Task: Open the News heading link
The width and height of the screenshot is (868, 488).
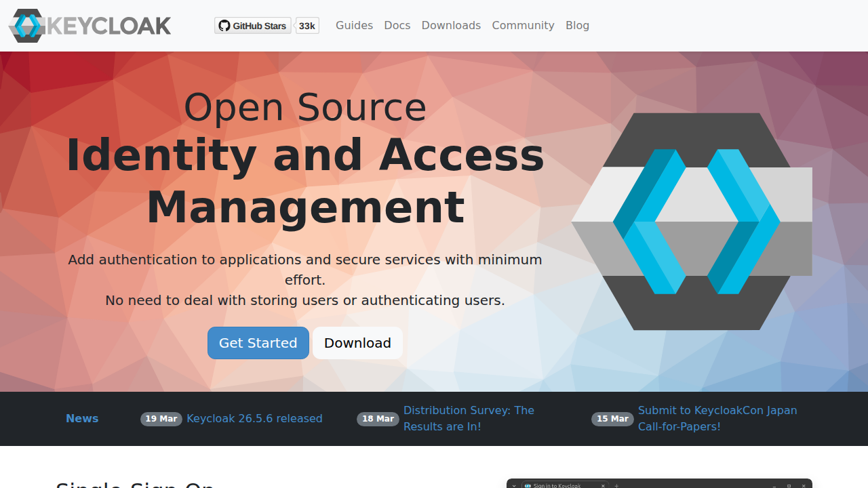Action: pyautogui.click(x=82, y=419)
